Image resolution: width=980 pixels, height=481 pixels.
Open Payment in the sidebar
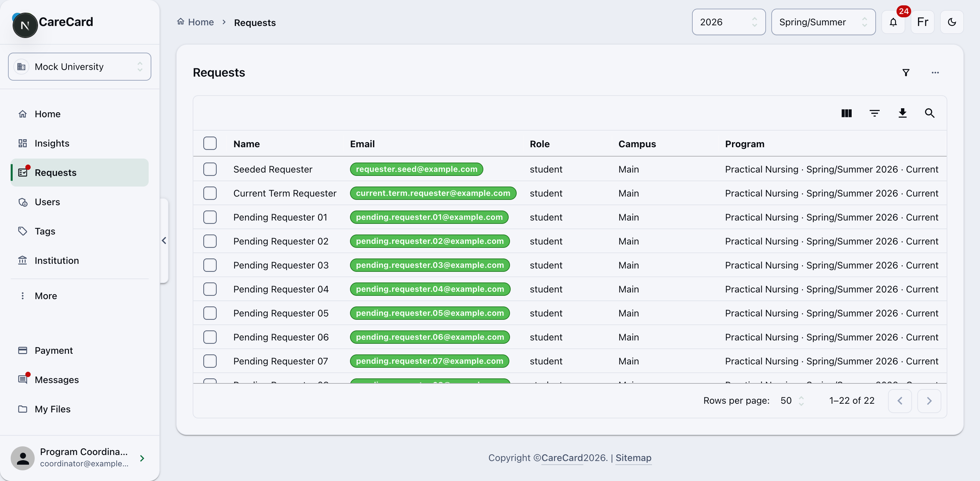80,350
